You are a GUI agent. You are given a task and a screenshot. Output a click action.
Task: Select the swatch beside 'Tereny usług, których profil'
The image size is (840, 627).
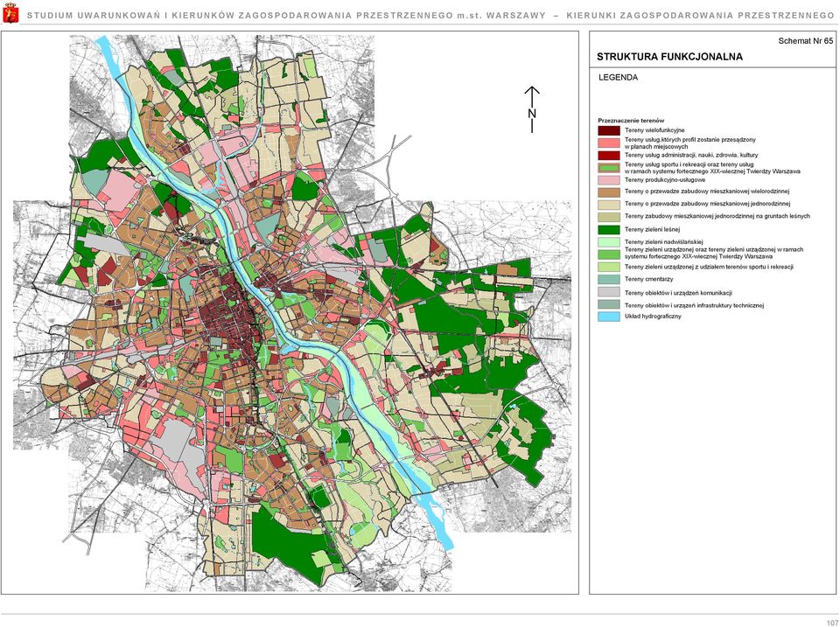(x=609, y=143)
